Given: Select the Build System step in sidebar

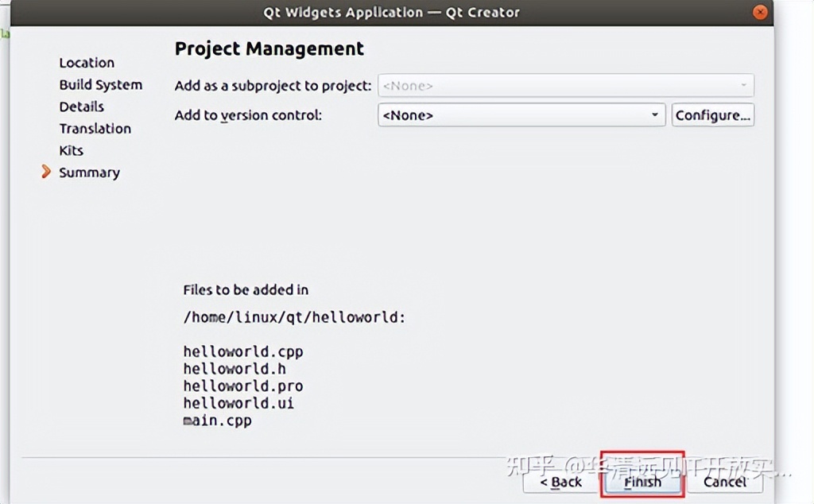Looking at the screenshot, I should click(x=100, y=85).
